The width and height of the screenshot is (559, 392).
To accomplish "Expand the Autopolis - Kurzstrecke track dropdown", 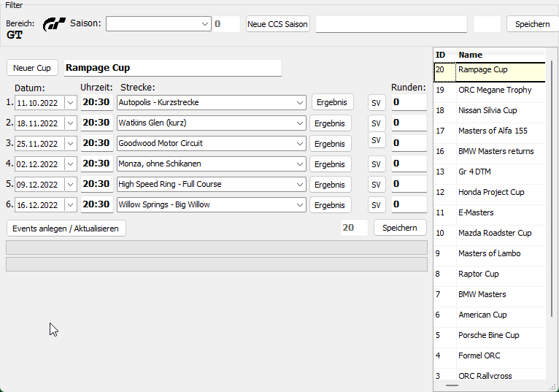I will coord(300,103).
